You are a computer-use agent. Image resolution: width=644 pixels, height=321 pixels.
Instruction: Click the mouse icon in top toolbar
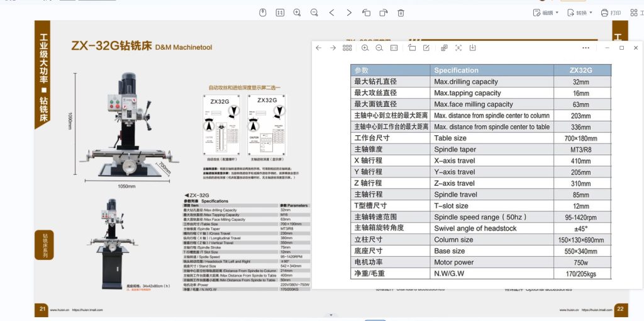click(264, 13)
